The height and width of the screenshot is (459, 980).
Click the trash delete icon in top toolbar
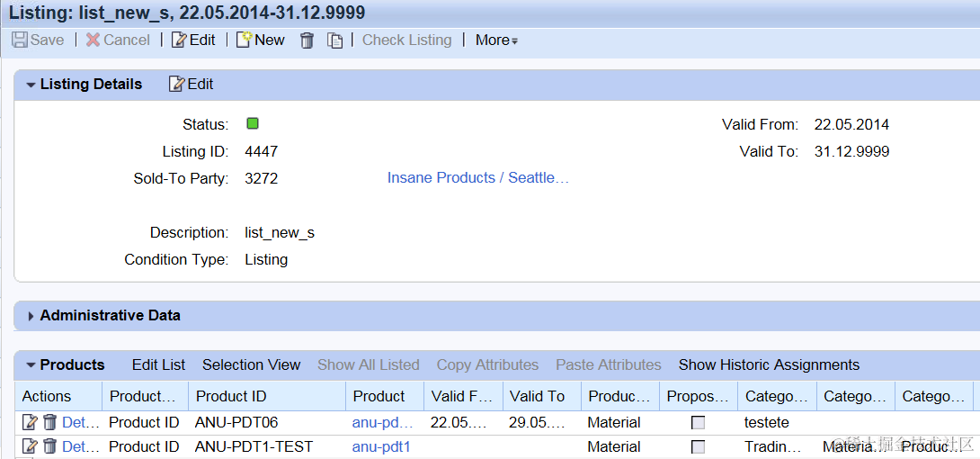(307, 40)
